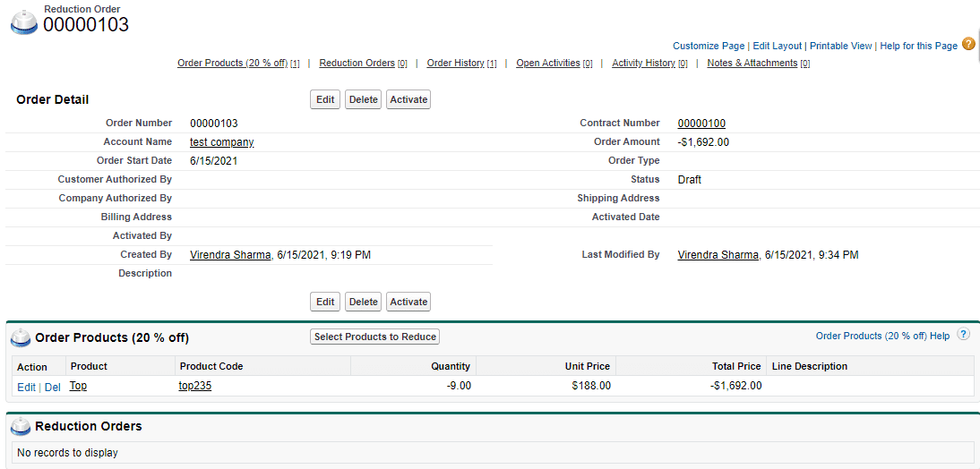Click the No records to display text
Image resolution: width=980 pixels, height=469 pixels.
click(67, 453)
